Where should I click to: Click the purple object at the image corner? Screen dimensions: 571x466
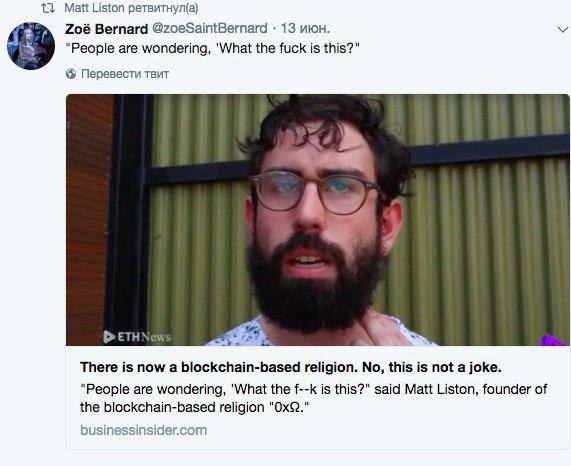point(554,340)
